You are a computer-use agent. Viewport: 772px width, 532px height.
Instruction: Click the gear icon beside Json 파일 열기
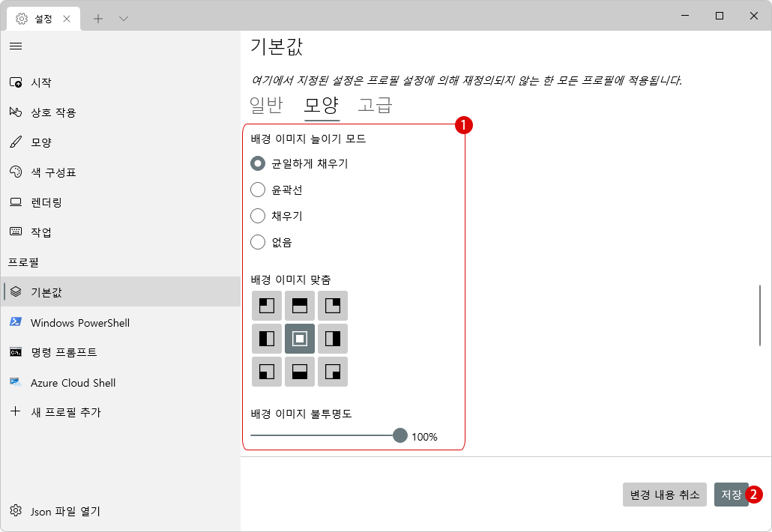point(16,510)
